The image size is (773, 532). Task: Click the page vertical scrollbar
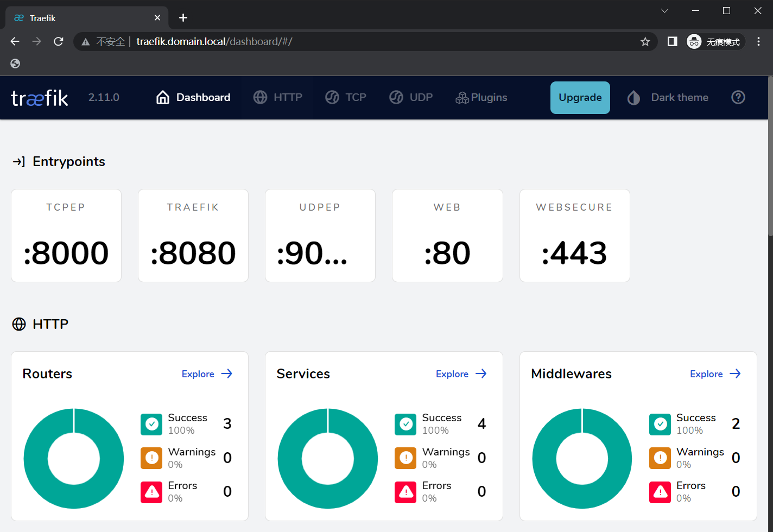(x=770, y=157)
